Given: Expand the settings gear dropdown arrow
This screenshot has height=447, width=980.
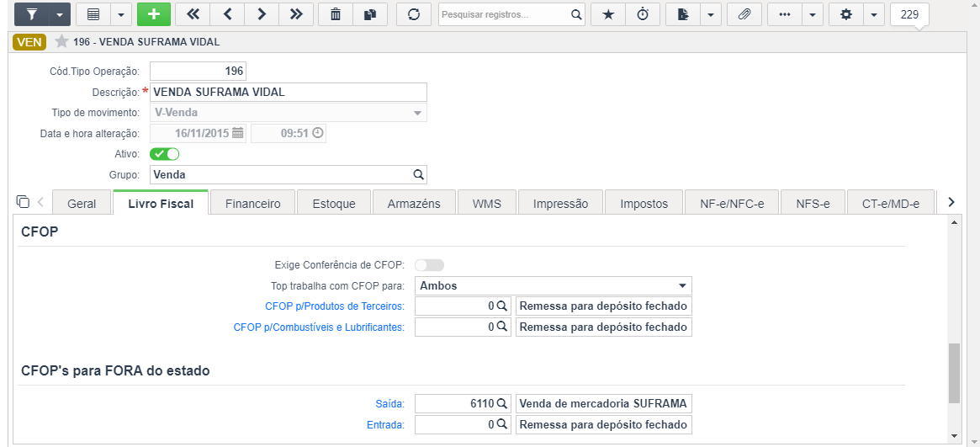Looking at the screenshot, I should (874, 14).
